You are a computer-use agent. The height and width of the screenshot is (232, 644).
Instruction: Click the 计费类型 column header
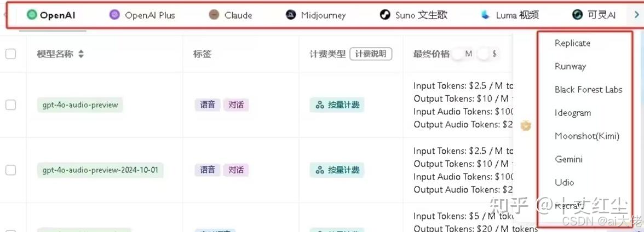pyautogui.click(x=327, y=54)
